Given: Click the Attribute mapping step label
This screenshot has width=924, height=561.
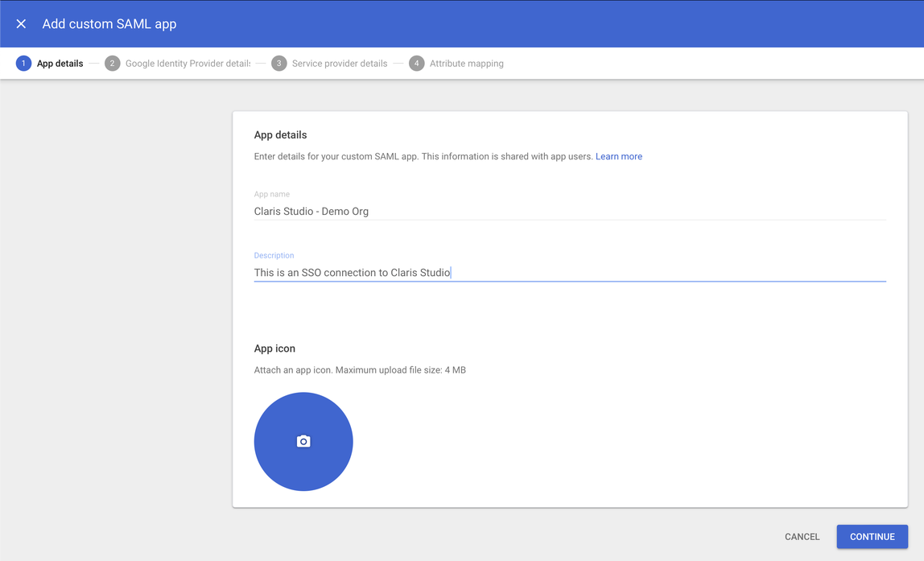Looking at the screenshot, I should point(466,63).
